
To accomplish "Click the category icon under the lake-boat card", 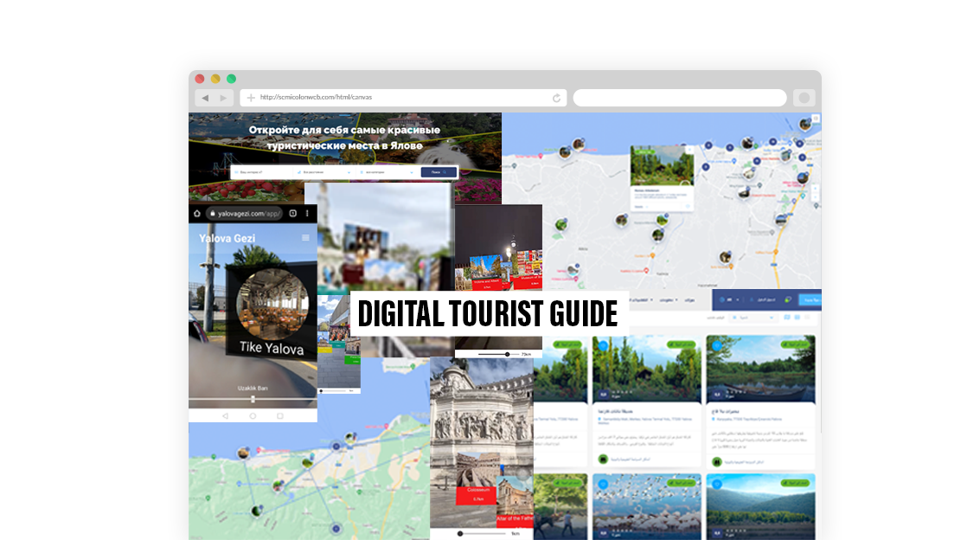I will (717, 462).
